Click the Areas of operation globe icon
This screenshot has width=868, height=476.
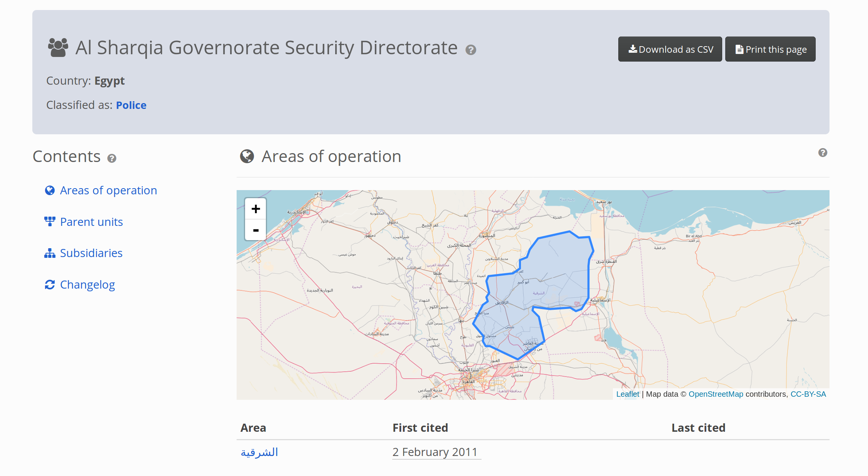click(50, 190)
